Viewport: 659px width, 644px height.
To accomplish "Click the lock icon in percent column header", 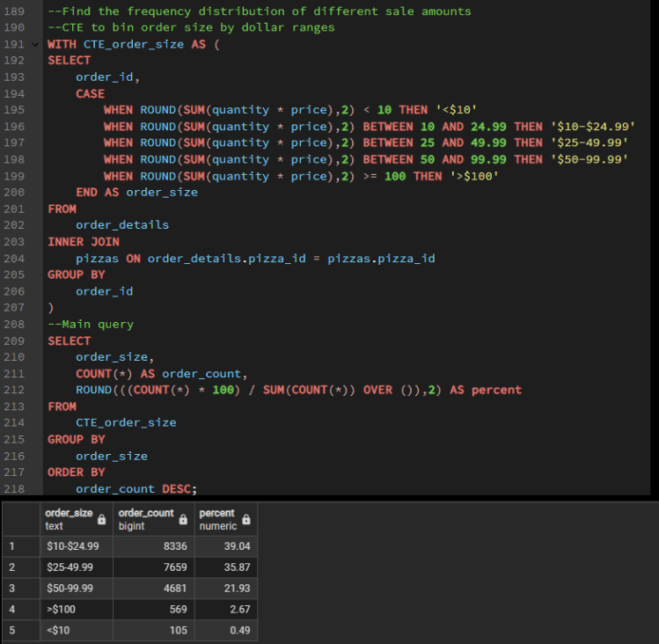I will coord(245,520).
